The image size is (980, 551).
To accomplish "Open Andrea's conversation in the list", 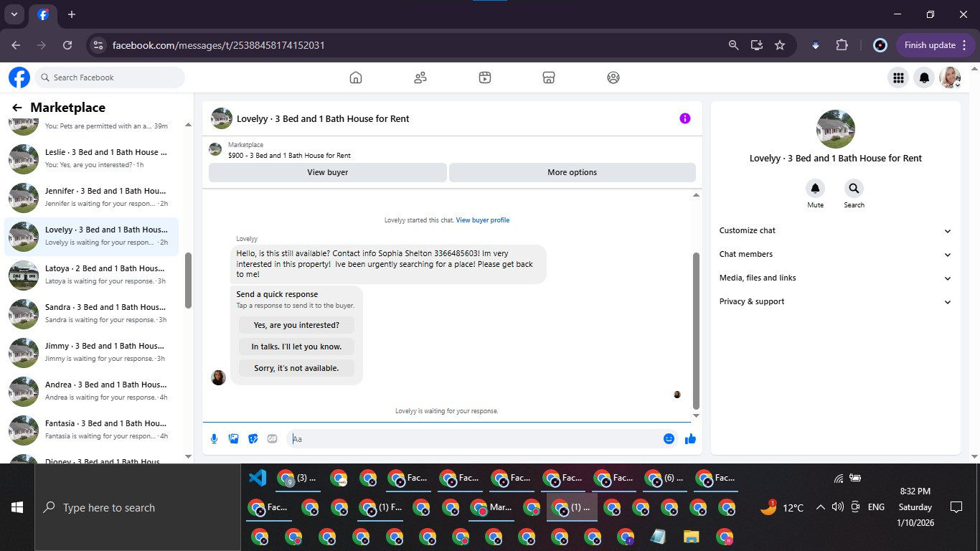I will [x=92, y=391].
